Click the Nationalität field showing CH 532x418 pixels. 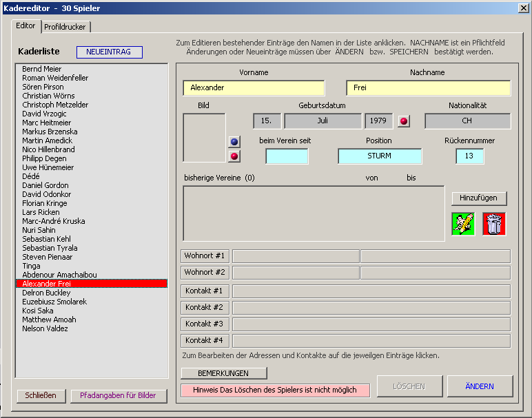pos(467,121)
